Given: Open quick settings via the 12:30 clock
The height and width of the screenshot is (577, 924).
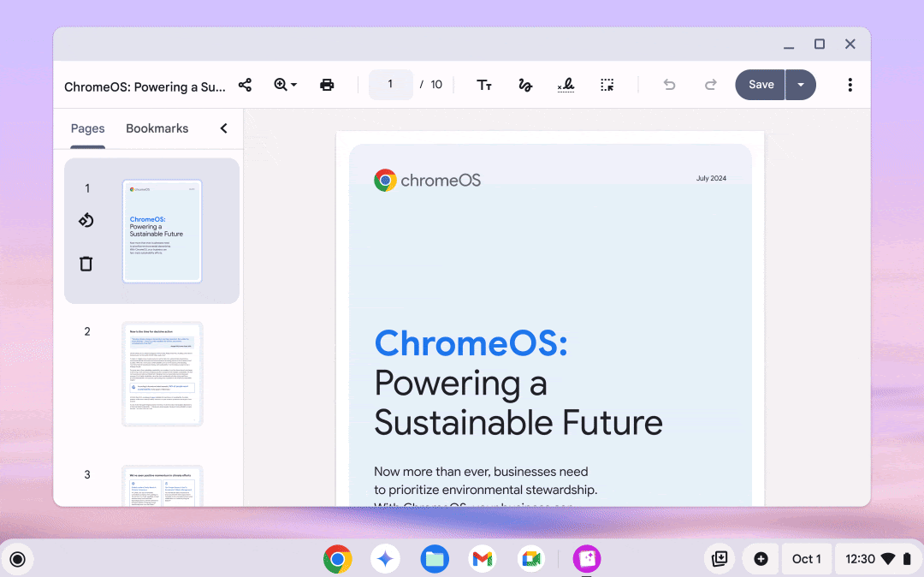Looking at the screenshot, I should click(x=878, y=559).
